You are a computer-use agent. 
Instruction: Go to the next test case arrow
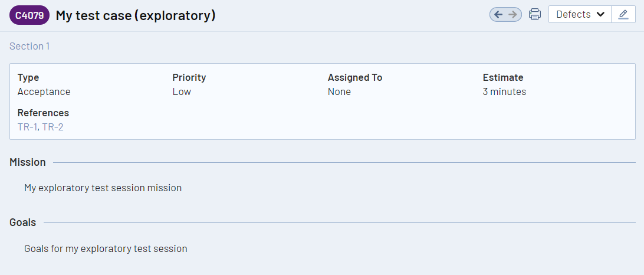[x=513, y=15]
